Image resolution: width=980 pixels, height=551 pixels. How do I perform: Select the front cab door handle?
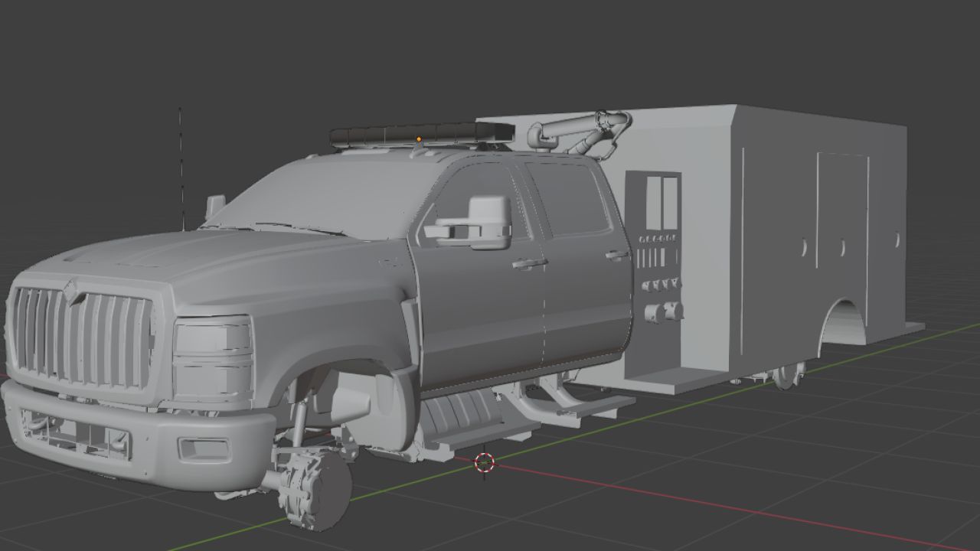pyautogui.click(x=529, y=264)
